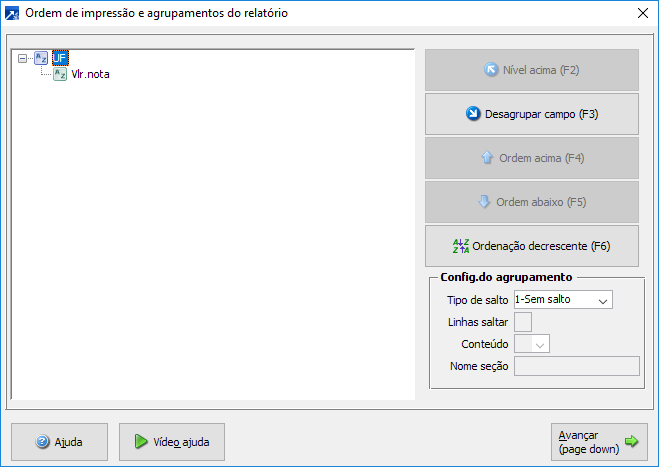The width and height of the screenshot is (659, 467).
Task: Click Ordenação decrescente (F6) button
Action: tap(532, 246)
